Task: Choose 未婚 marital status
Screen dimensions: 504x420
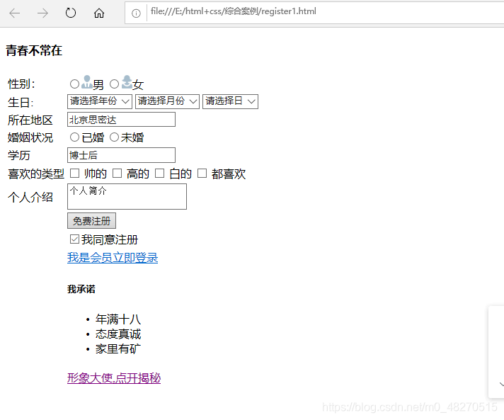Action: tap(115, 137)
